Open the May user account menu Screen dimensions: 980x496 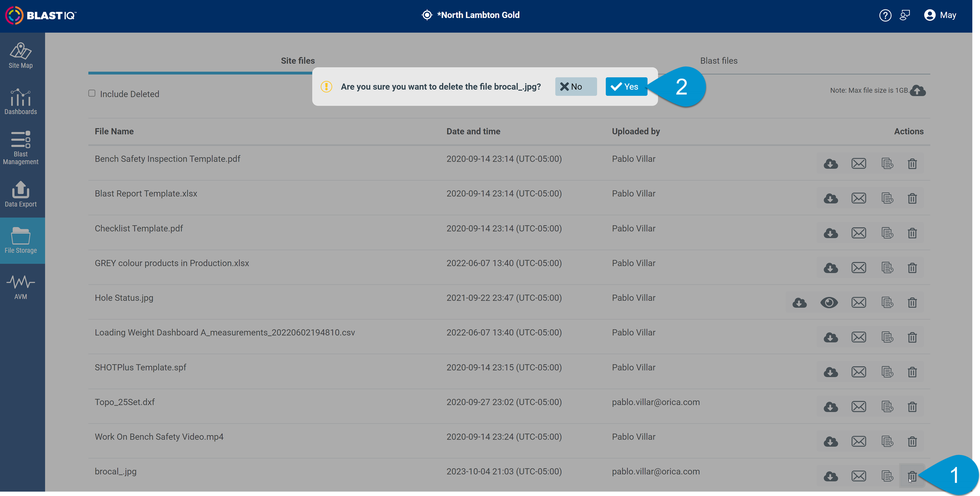pyautogui.click(x=940, y=15)
